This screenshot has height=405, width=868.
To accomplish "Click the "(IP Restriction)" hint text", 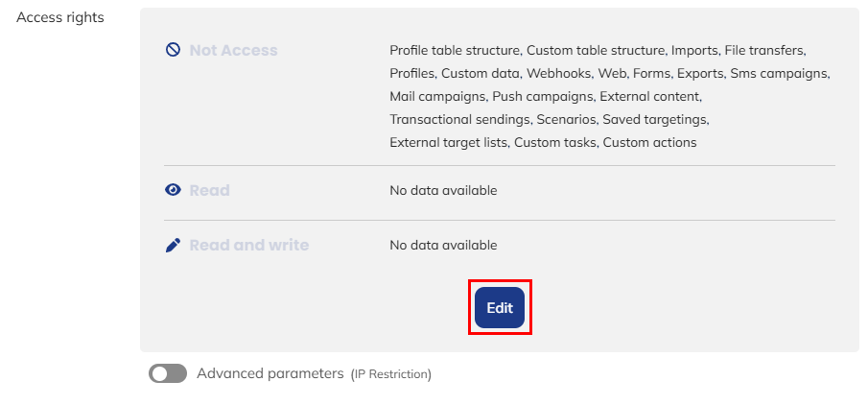I will pos(390,374).
